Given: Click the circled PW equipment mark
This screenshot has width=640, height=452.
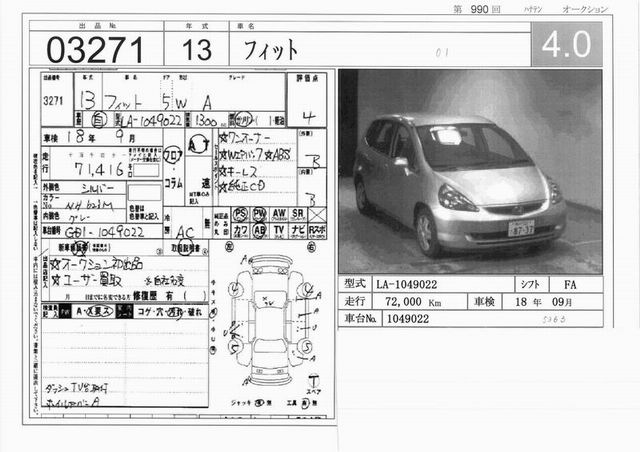Looking at the screenshot, I should (259, 214).
